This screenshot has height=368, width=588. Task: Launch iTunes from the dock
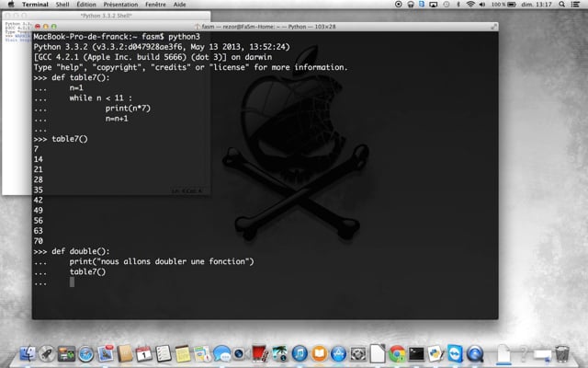pos(300,353)
